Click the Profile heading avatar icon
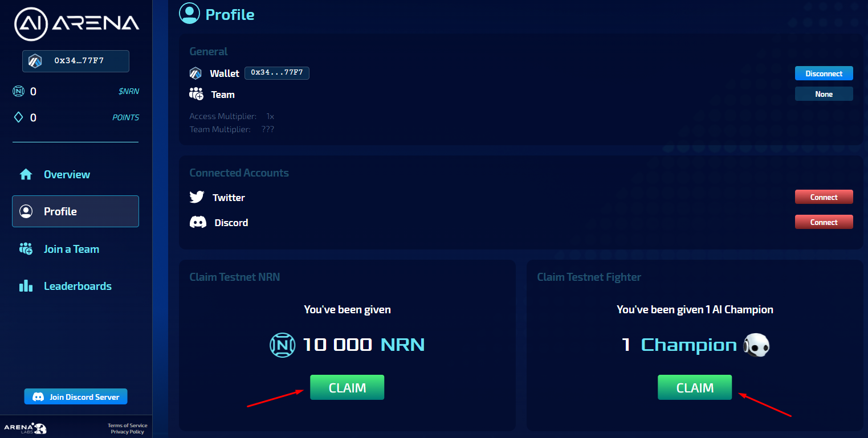The image size is (868, 438). pyautogui.click(x=189, y=13)
